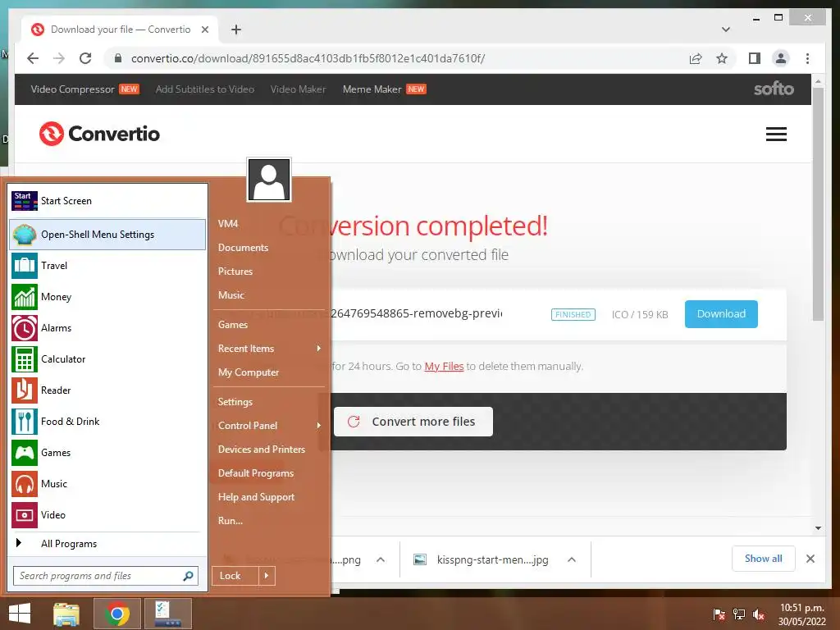Open the Calculator app

click(107, 359)
